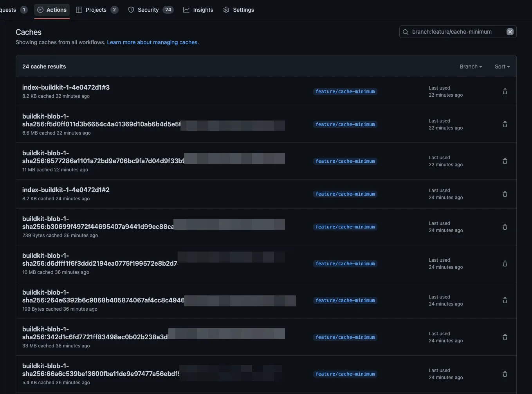Delete the index-buildkit-1-4e0472d1#2 cache
Screen dimensions: 532x394
pos(505,194)
